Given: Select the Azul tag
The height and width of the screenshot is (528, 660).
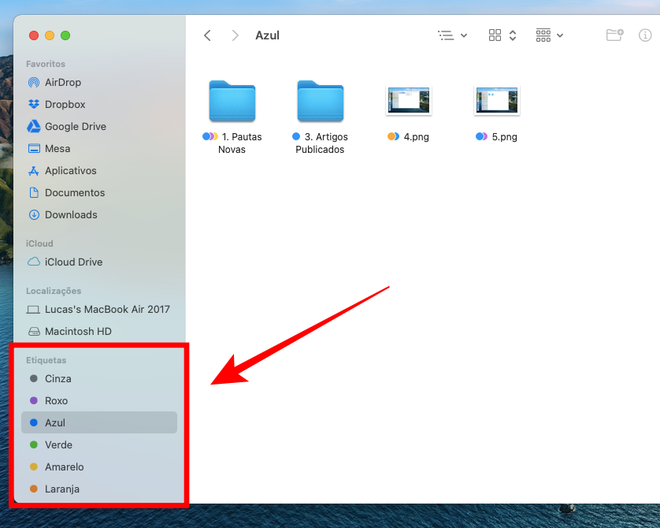Looking at the screenshot, I should coord(99,423).
